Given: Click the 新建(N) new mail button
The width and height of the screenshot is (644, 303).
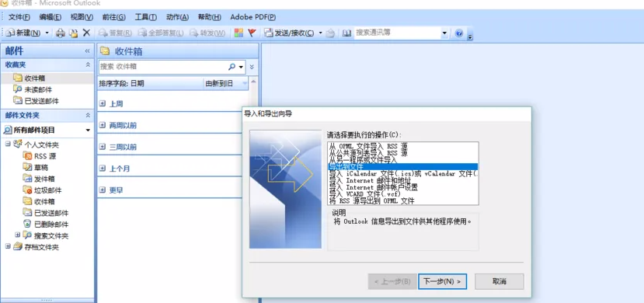Looking at the screenshot, I should coord(24,33).
